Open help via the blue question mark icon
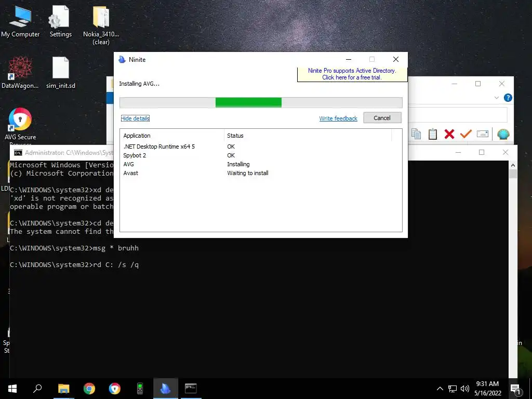Image resolution: width=532 pixels, height=399 pixels. click(x=508, y=98)
